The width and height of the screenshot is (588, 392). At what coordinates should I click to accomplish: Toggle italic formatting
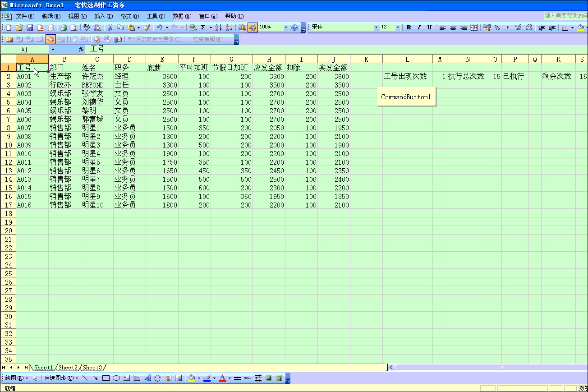tap(419, 28)
